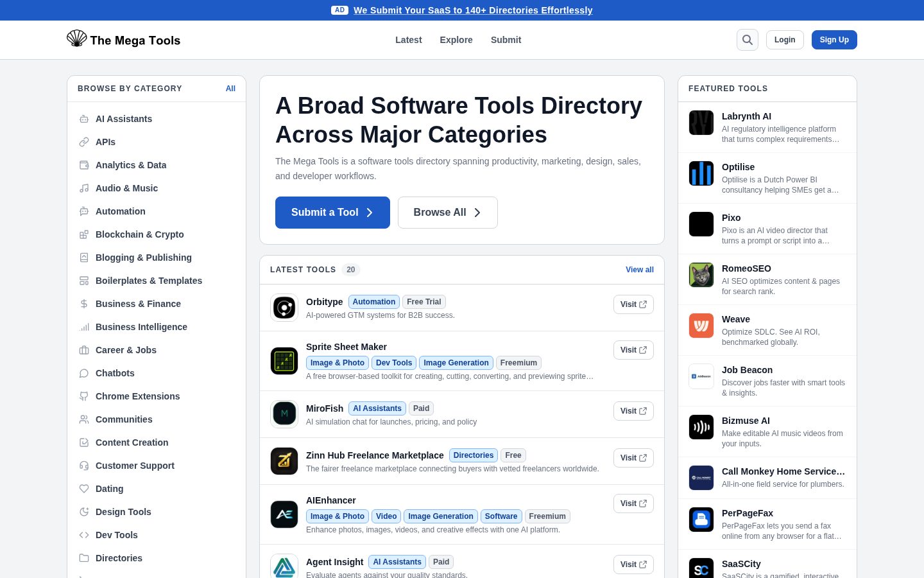Select Design Tools category
The image size is (924, 578).
(157, 512)
